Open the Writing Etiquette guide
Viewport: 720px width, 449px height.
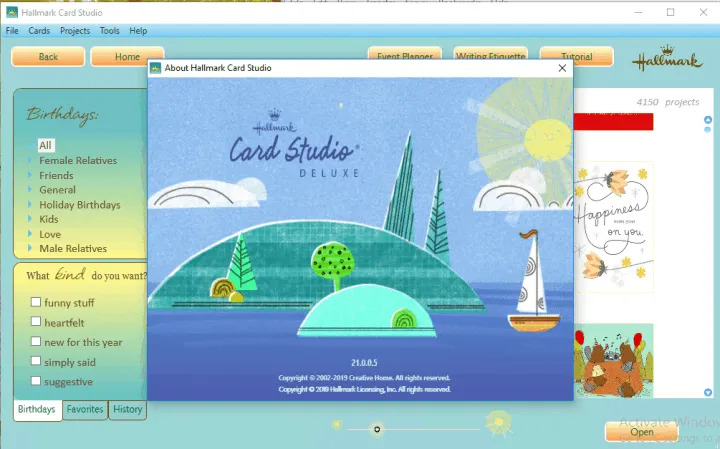click(x=490, y=53)
